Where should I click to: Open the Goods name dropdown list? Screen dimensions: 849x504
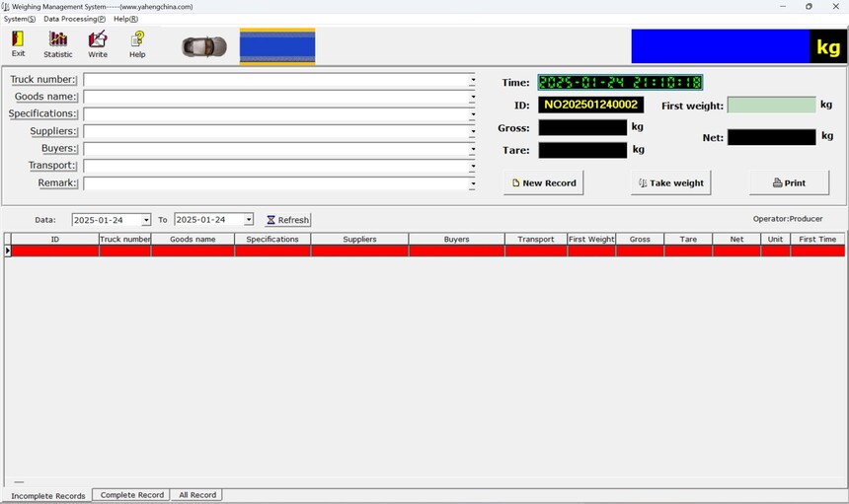(472, 98)
